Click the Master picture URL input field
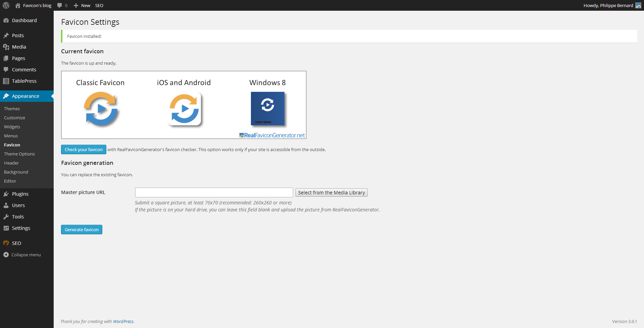 [x=214, y=192]
